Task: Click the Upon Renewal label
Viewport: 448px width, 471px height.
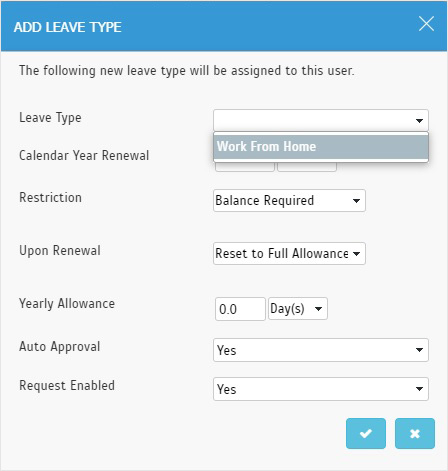Action: coord(60,251)
